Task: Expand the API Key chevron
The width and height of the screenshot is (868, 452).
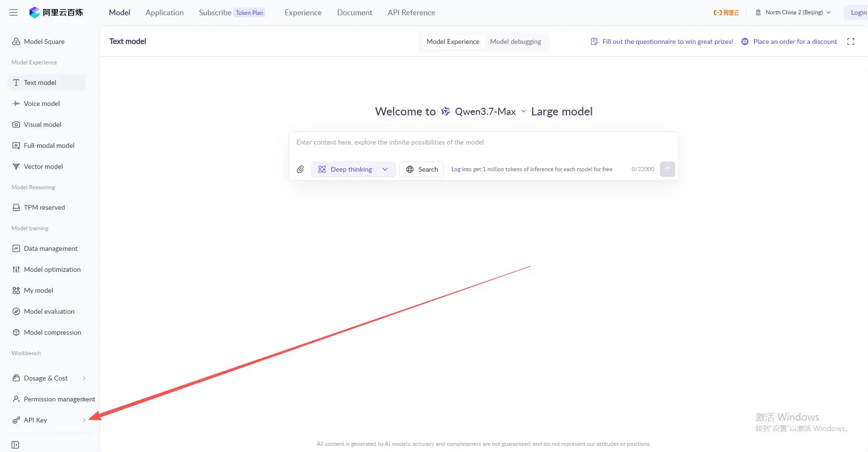Action: click(x=84, y=420)
